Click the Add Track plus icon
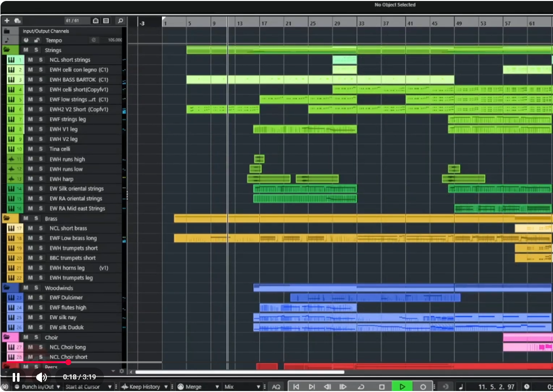553x392 pixels. point(7,21)
